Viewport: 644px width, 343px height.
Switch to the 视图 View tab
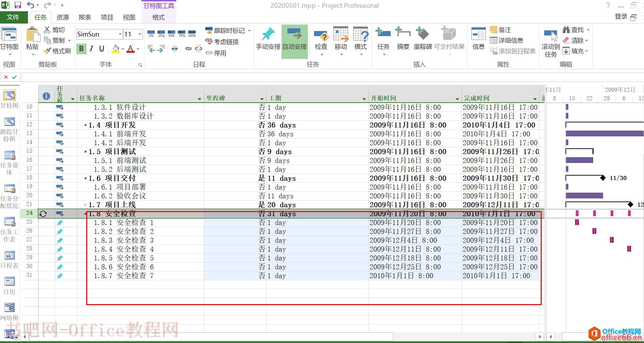129,17
